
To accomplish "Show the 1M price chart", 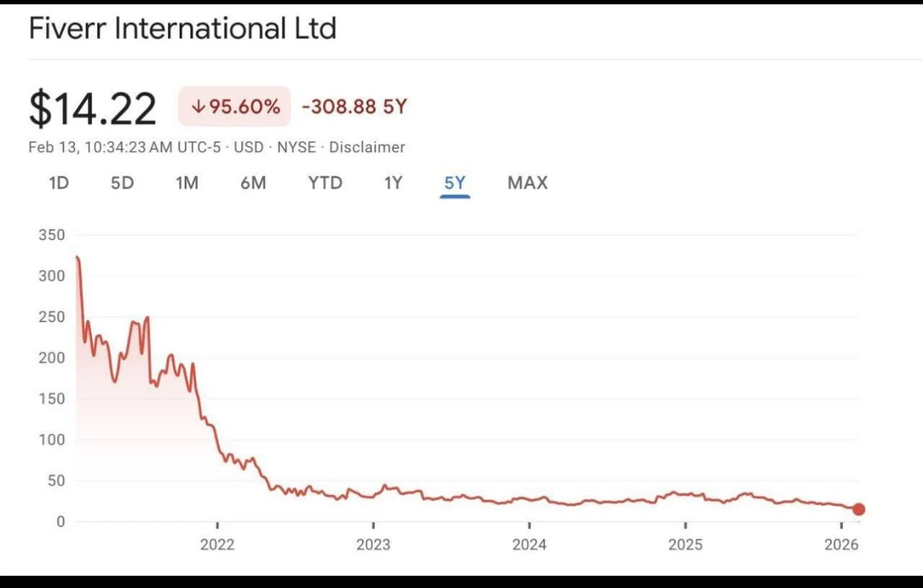I will 187,183.
